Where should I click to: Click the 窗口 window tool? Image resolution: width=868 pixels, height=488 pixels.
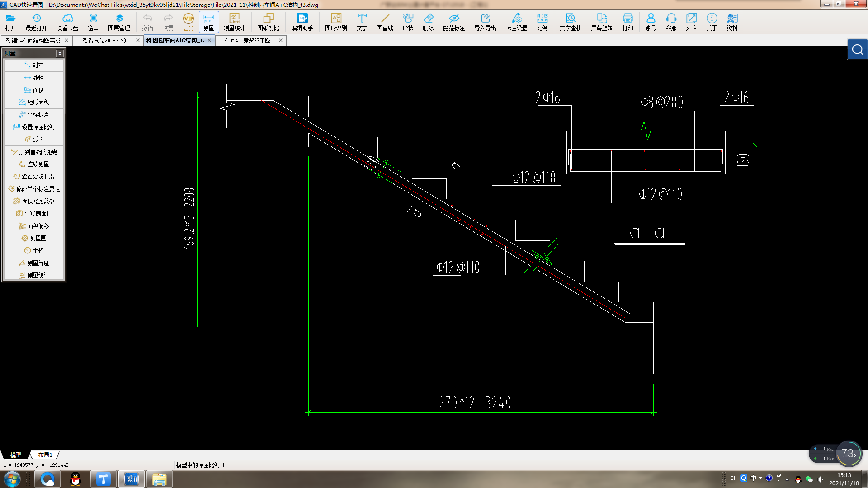[93, 22]
